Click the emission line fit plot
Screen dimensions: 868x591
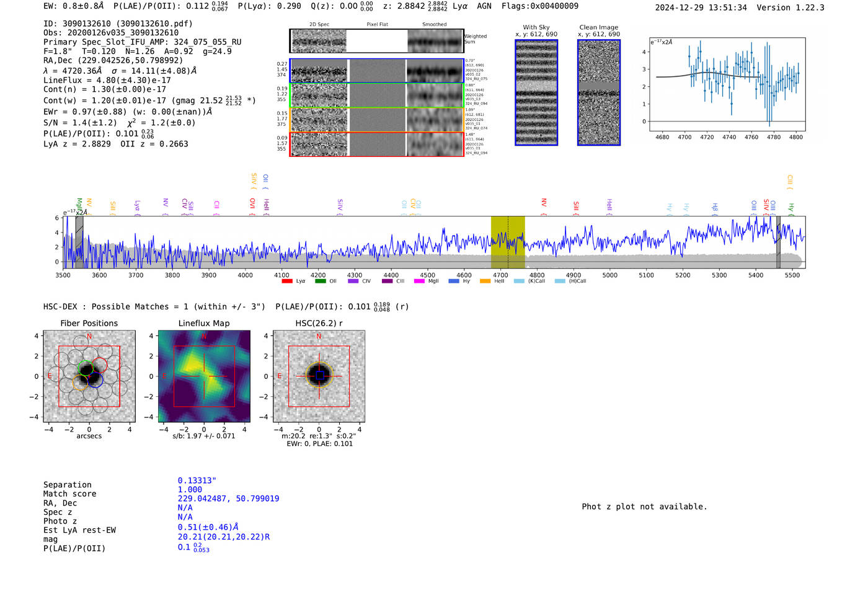(x=727, y=85)
